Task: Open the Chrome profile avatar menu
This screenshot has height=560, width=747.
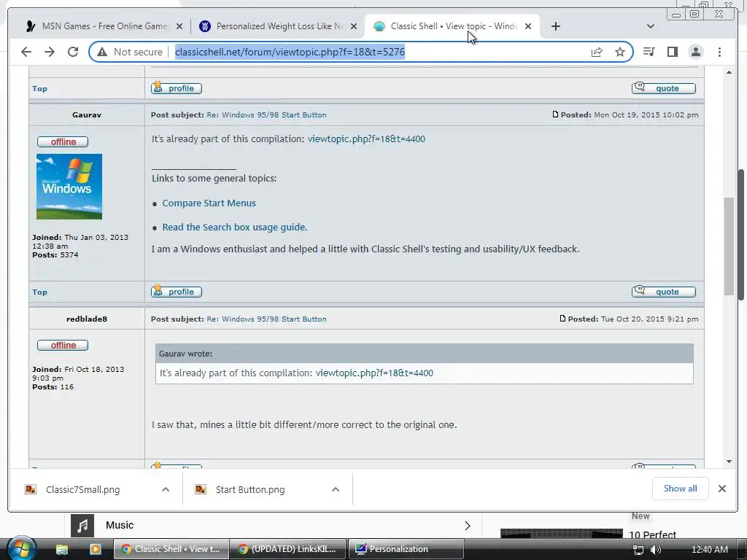Action: click(x=695, y=52)
